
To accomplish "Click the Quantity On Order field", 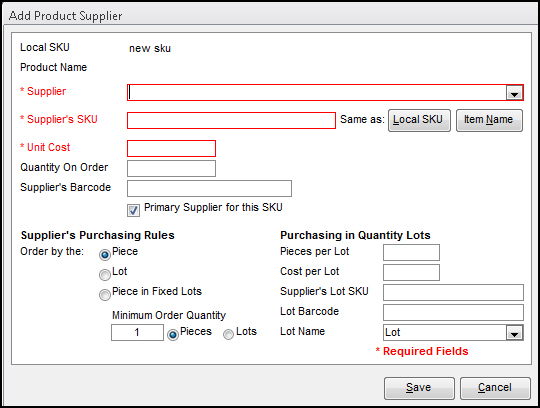I will 172,168.
